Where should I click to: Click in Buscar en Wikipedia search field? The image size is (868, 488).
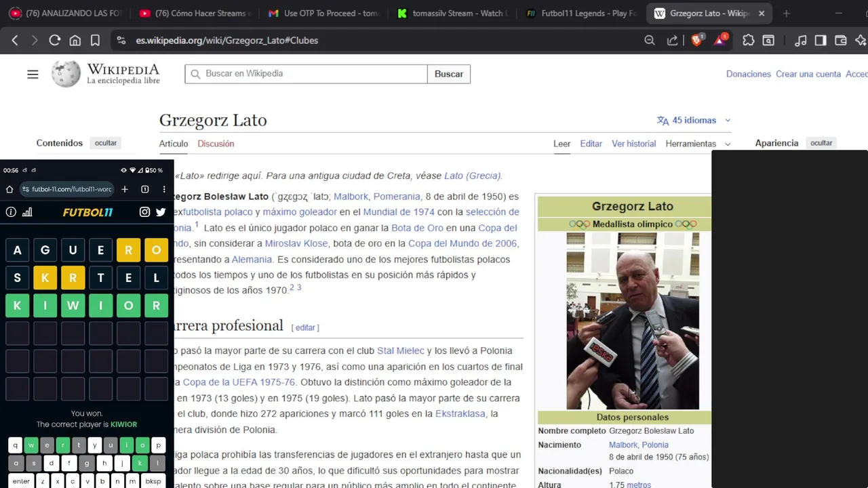[307, 74]
